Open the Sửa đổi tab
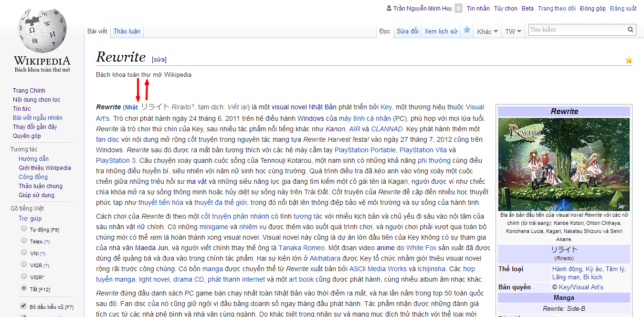The image size is (644, 317). click(408, 31)
